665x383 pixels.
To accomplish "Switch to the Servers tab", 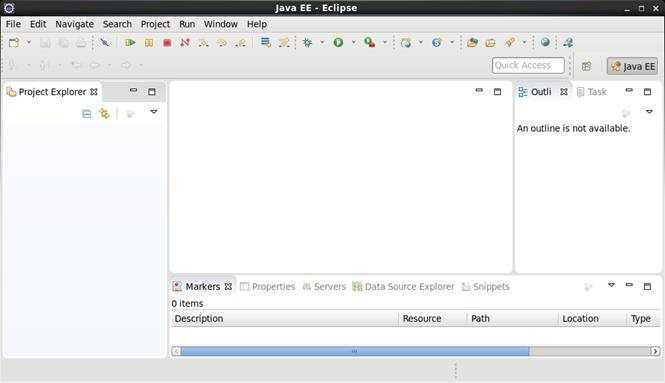I will click(x=324, y=287).
